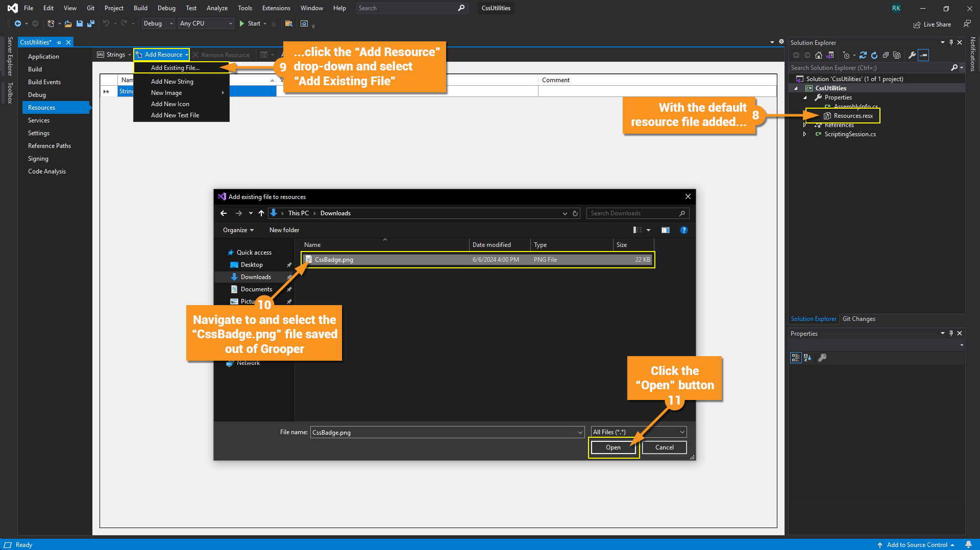The height and width of the screenshot is (550, 980).
Task: Toggle Show All Files in Solution Explorer
Action: tap(897, 55)
